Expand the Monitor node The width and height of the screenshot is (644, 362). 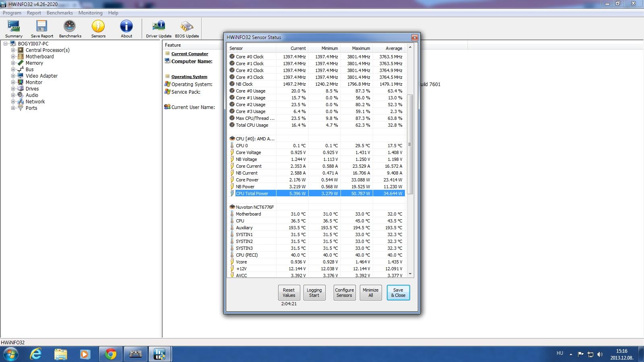(13, 82)
